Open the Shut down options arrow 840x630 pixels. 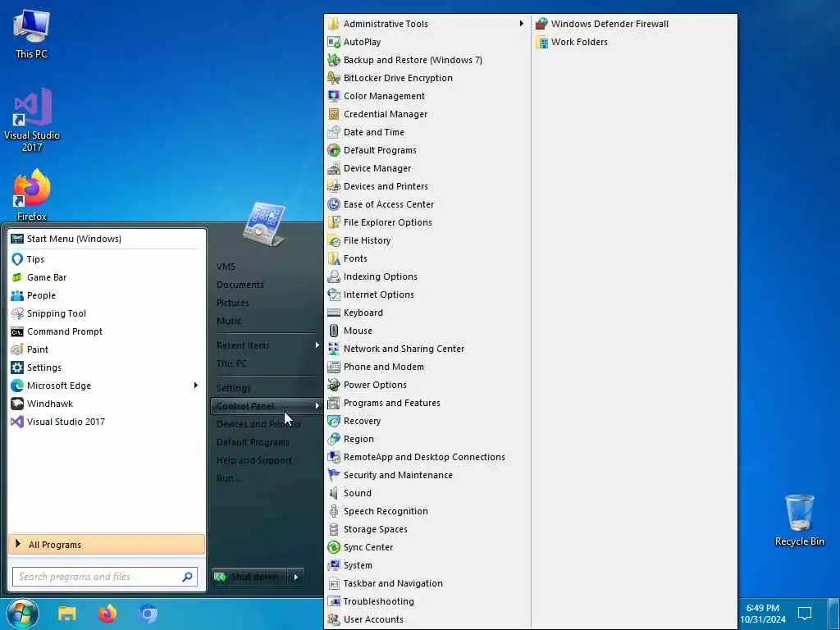(x=295, y=577)
